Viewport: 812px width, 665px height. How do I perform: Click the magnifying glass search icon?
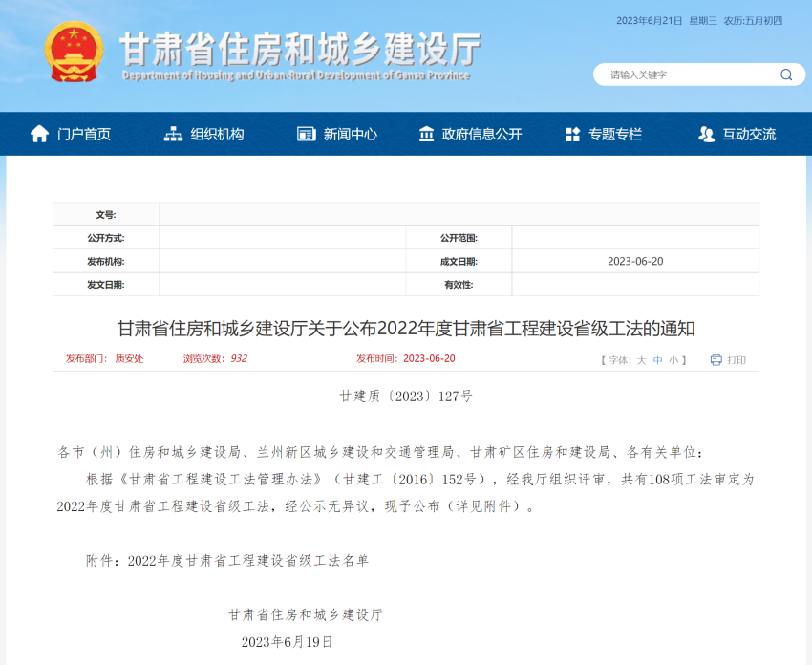[x=786, y=75]
